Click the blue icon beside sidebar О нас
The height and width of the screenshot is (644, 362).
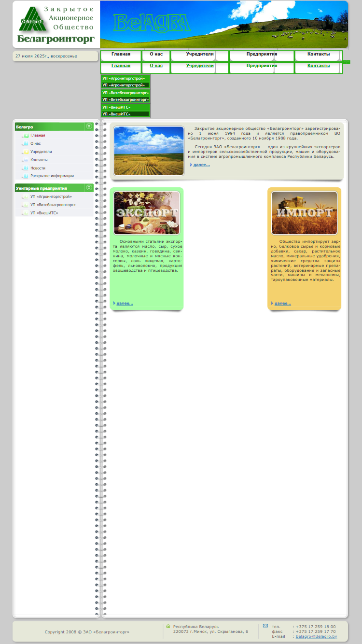(x=25, y=144)
